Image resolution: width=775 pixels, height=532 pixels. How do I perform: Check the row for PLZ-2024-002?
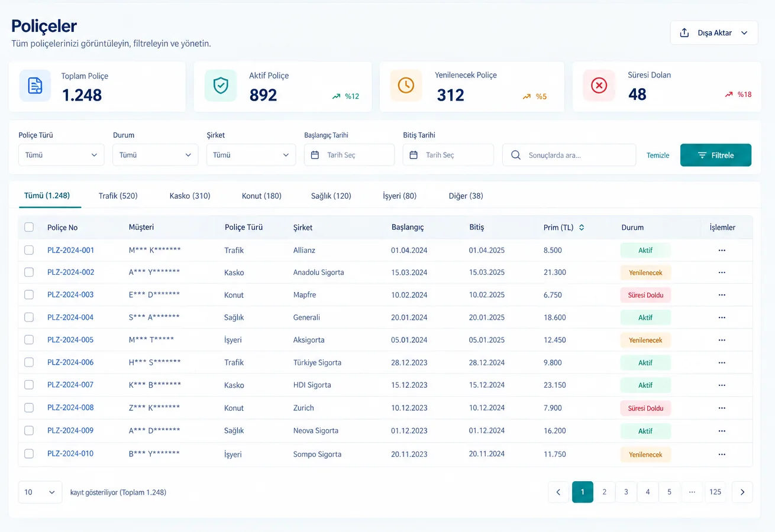[x=29, y=272]
